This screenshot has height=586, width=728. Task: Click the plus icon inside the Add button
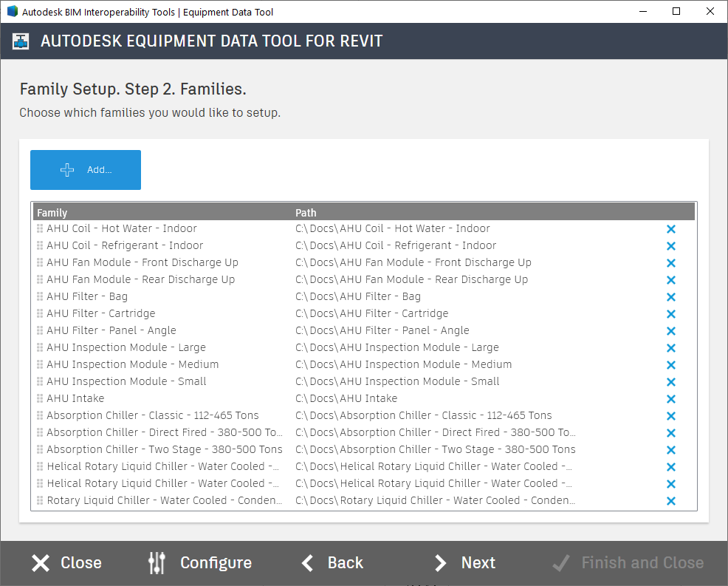tap(66, 169)
